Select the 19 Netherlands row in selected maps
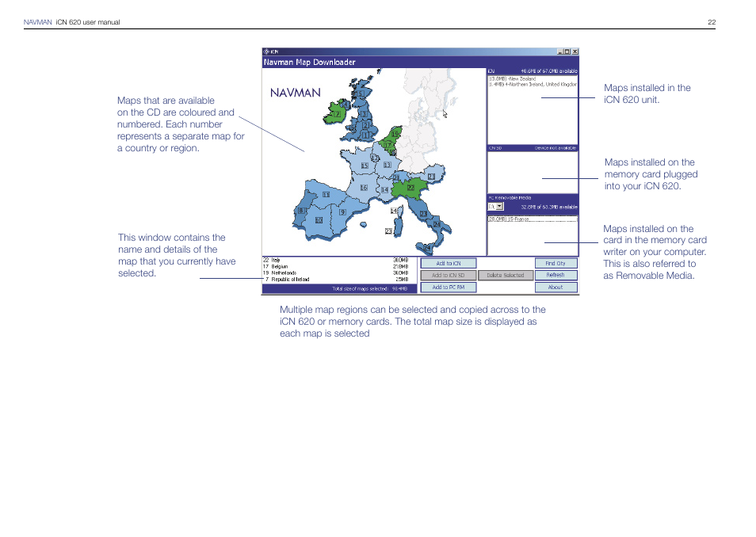 click(x=335, y=272)
